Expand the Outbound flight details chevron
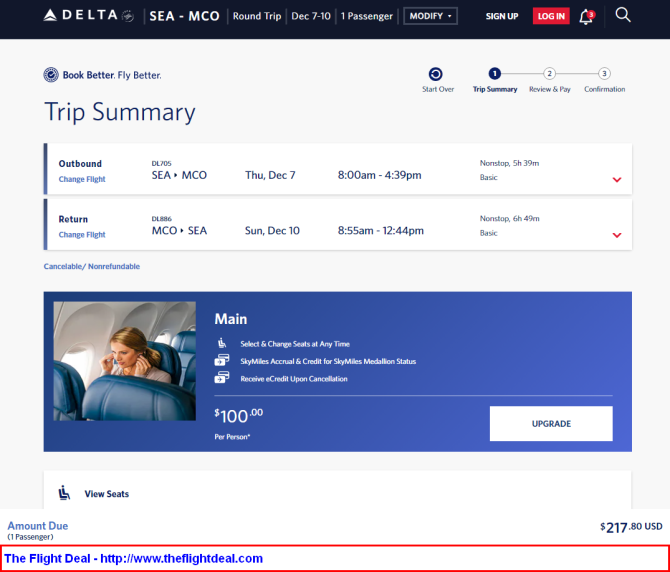Viewport: 670px width, 572px height. [x=616, y=180]
